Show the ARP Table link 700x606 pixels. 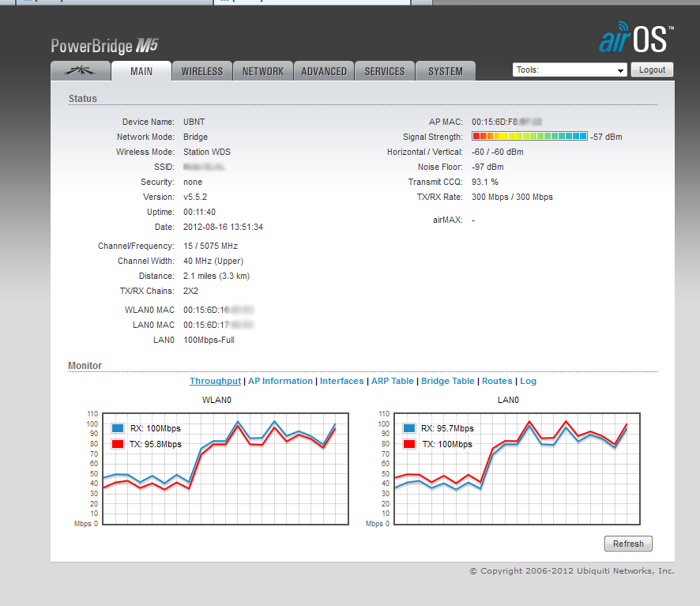[x=393, y=381]
